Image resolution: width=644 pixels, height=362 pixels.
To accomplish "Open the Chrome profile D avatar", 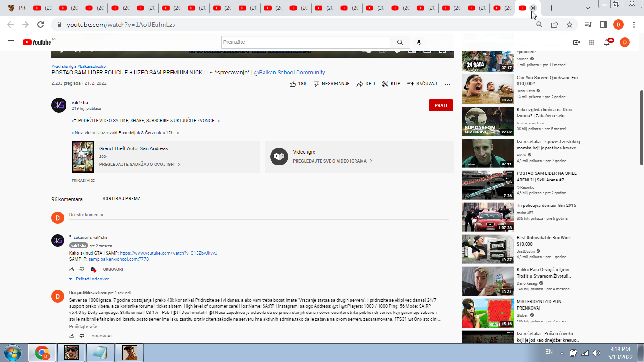I will coord(619,25).
